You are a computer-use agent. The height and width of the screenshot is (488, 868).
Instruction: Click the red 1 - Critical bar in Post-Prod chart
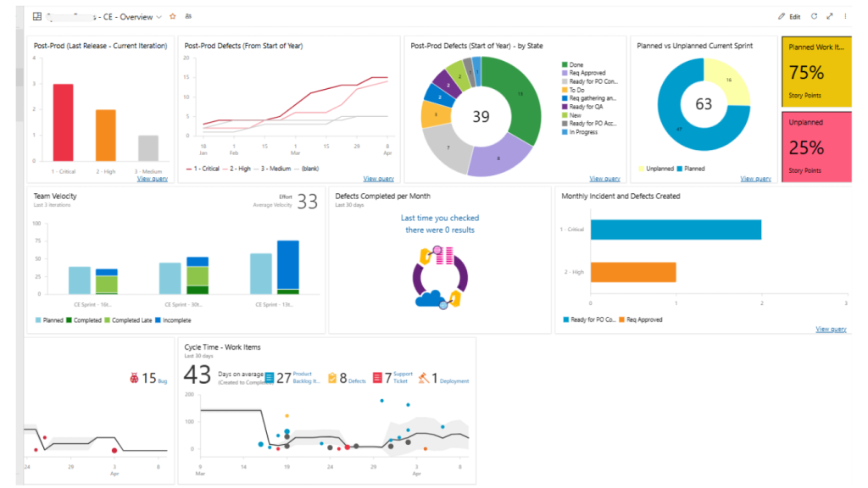pos(63,123)
